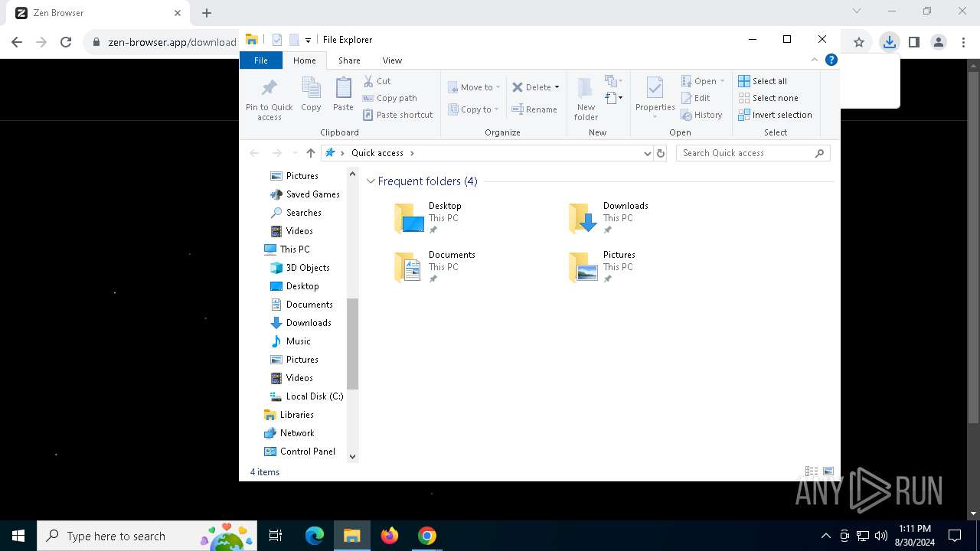Refresh the Quick access location
This screenshot has height=551, width=980.
pyautogui.click(x=661, y=153)
